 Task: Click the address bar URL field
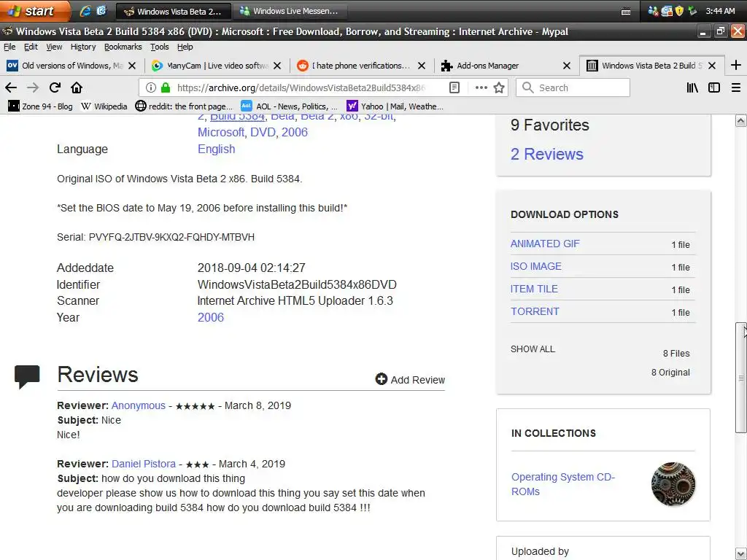click(x=300, y=87)
